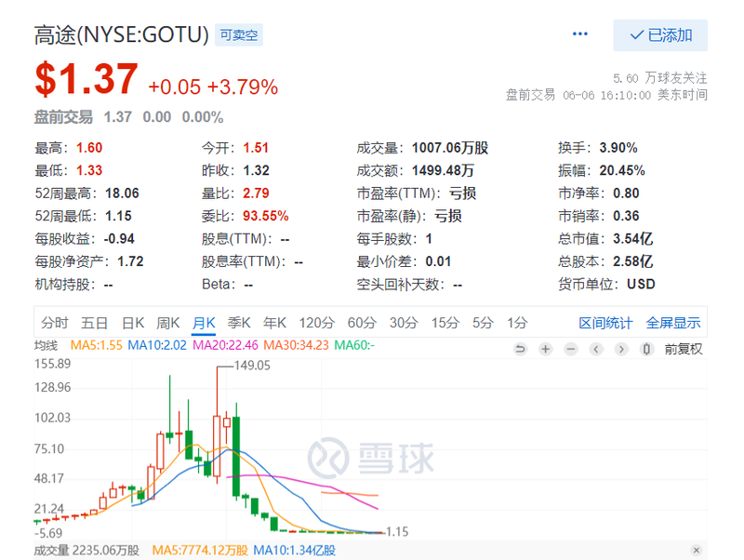Select the 周K chart tab
744x560 pixels.
(168, 323)
